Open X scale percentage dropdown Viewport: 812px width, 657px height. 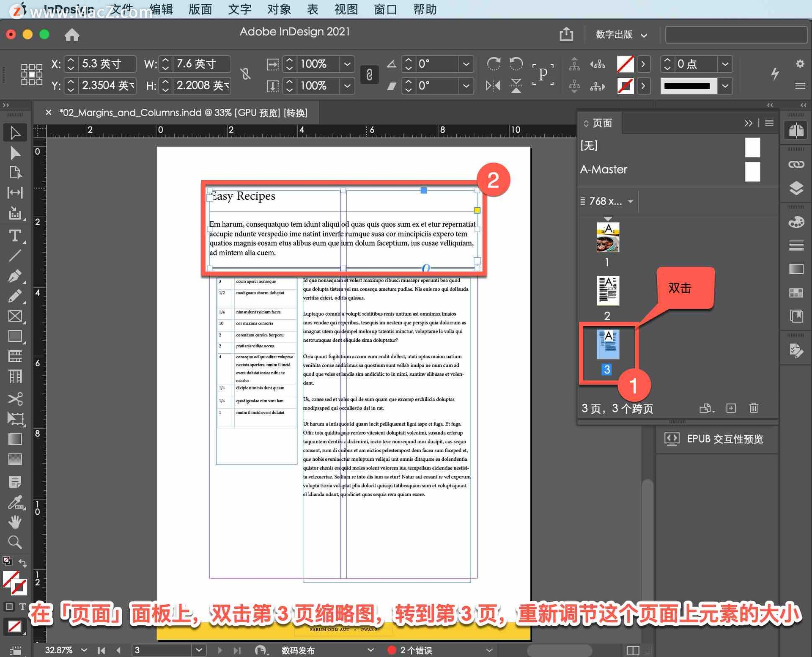[347, 64]
